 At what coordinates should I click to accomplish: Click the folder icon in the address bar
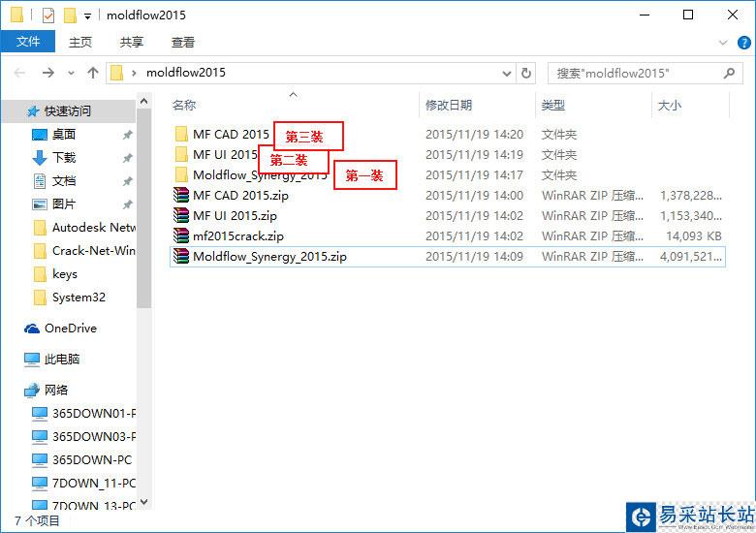[x=116, y=73]
